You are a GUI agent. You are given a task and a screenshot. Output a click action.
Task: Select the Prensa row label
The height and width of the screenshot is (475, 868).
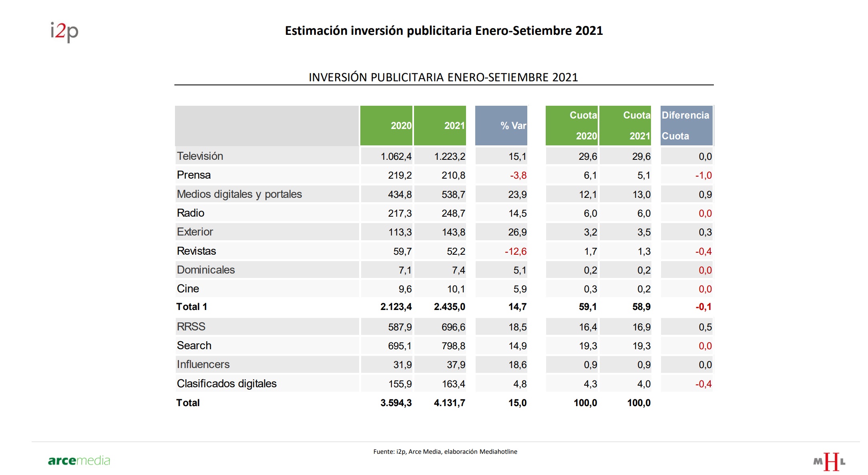(x=194, y=175)
